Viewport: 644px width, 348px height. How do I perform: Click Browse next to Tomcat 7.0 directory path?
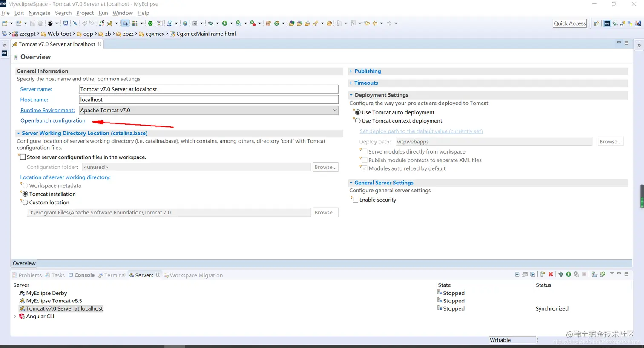325,212
